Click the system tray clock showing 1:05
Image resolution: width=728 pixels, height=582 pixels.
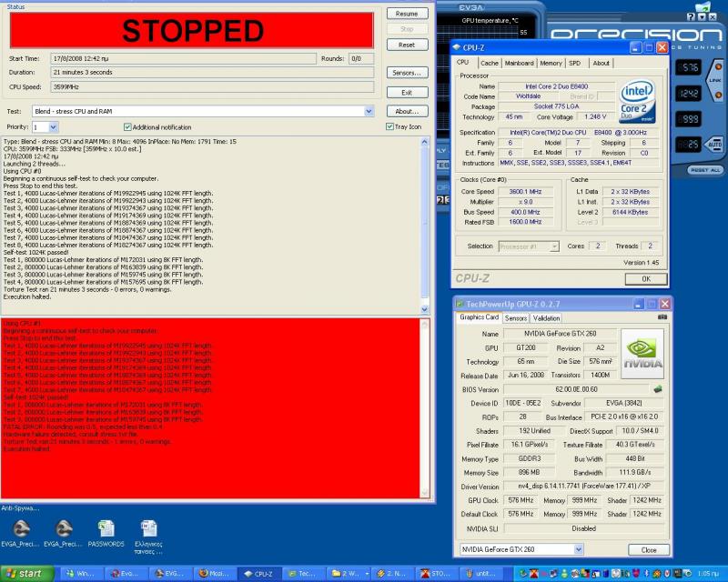click(709, 574)
